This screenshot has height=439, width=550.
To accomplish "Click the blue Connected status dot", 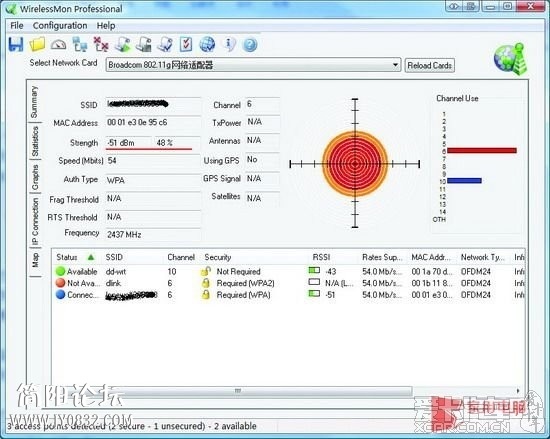I will [61, 295].
